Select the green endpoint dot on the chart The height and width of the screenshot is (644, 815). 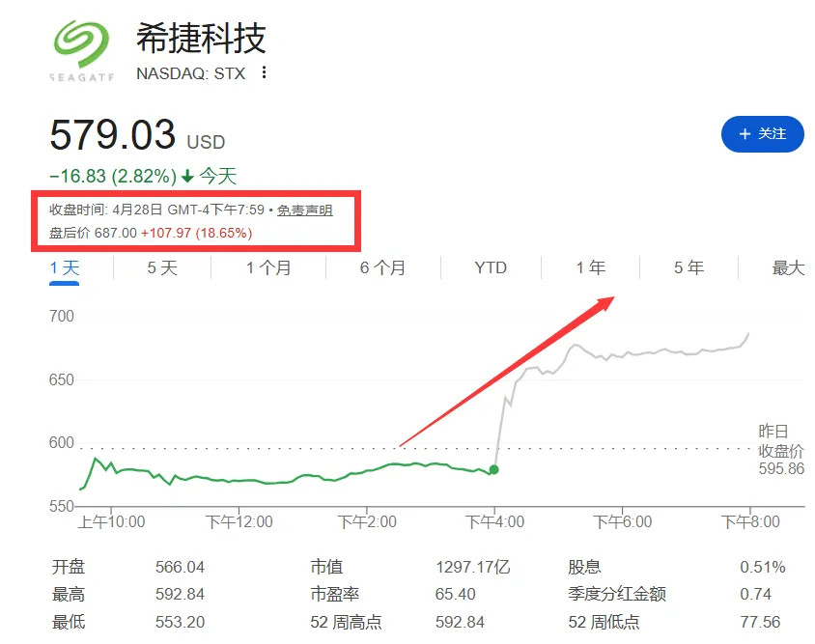coord(492,468)
